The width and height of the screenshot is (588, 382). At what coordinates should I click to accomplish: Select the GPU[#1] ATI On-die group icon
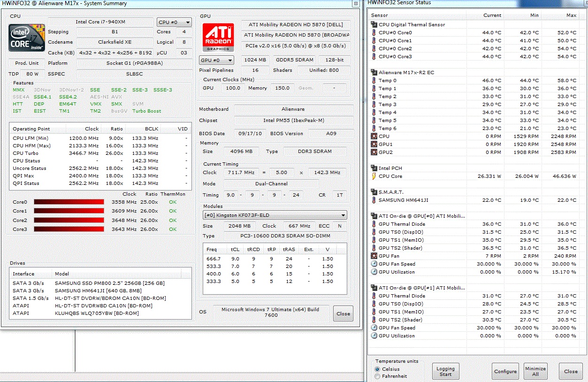pyautogui.click(x=374, y=288)
